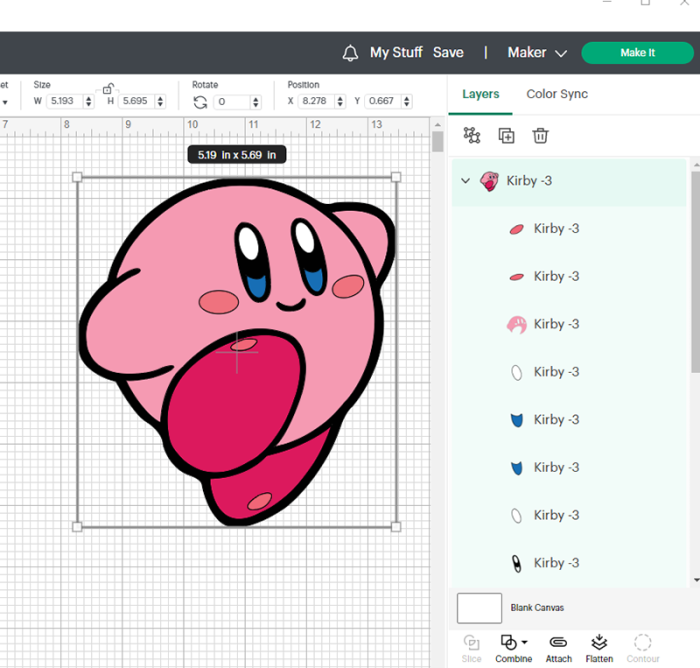Click the Flatten tool icon
Image resolution: width=700 pixels, height=668 pixels.
(x=599, y=642)
